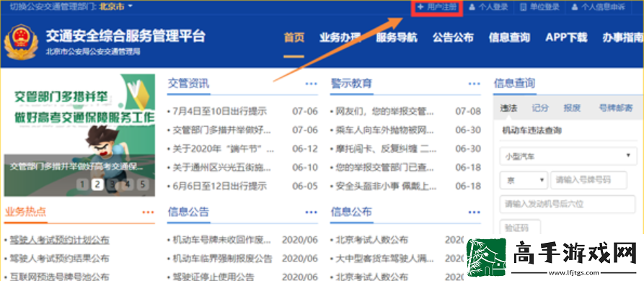Screen dimensions: 644x281
Task: Click the 交通安全综合服务管理平台 title
Action: pyautogui.click(x=125, y=36)
